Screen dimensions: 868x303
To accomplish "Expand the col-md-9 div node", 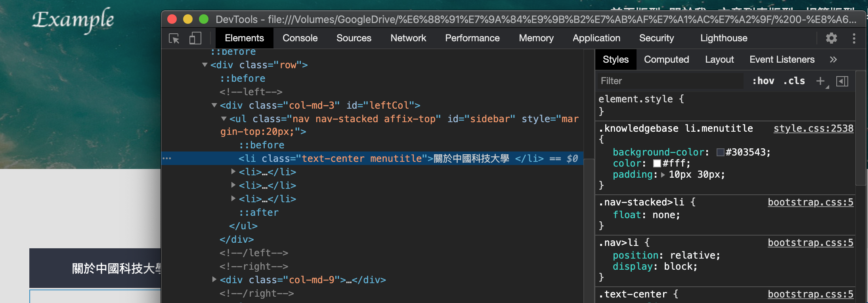I will tap(214, 280).
